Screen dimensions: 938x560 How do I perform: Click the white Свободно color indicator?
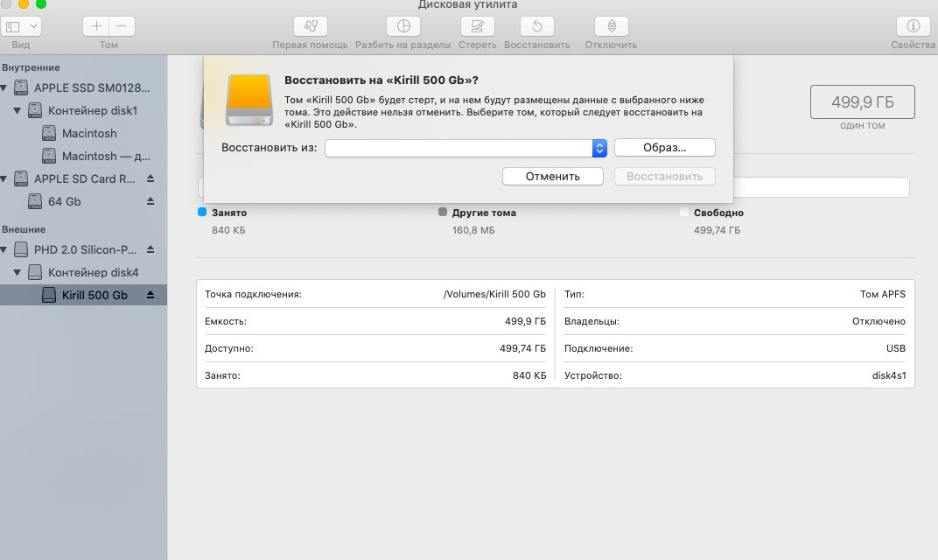click(684, 212)
